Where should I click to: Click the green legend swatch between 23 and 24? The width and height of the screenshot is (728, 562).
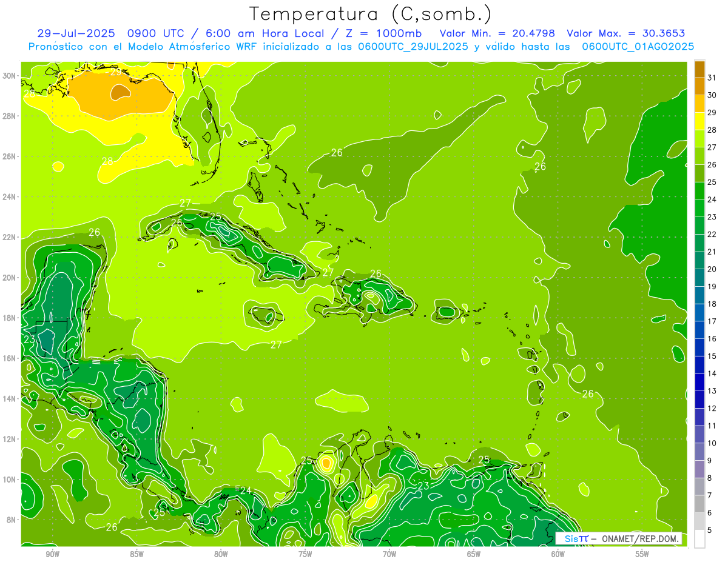[x=699, y=209]
